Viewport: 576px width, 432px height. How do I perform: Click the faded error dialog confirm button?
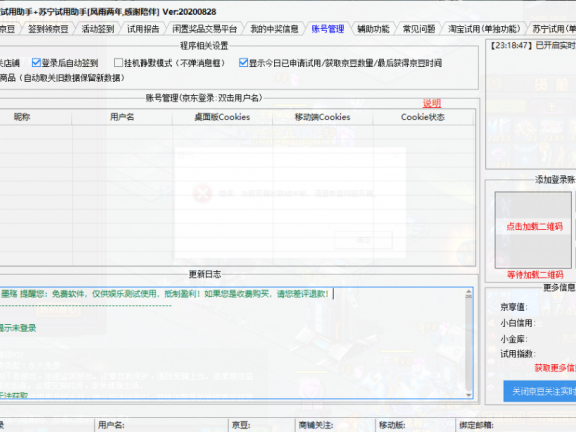[363, 240]
